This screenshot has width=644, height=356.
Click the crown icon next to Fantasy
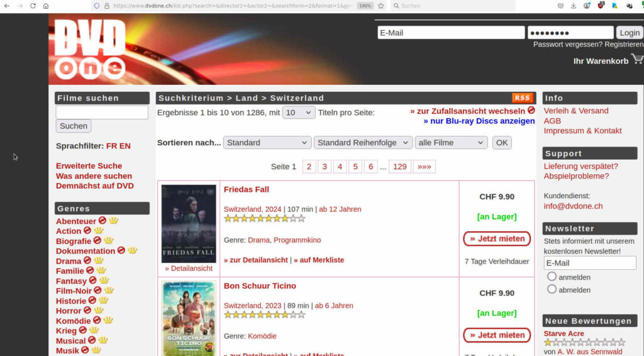(104, 280)
